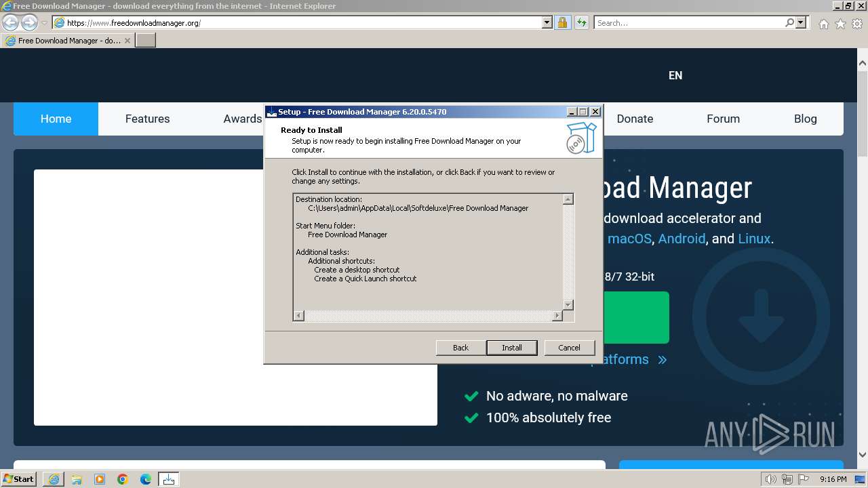Viewport: 868px width, 488px height.
Task: Close the Setup dialog with X
Action: pos(595,112)
